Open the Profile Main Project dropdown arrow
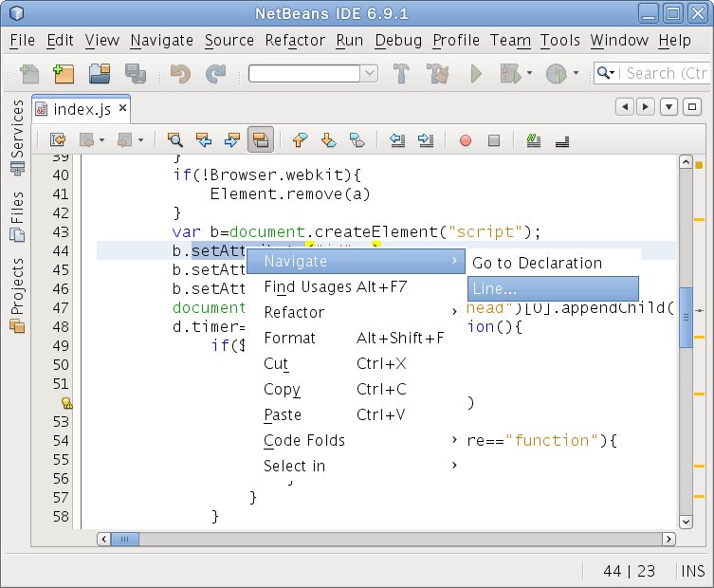Viewport: 714px width, 588px height. click(576, 73)
